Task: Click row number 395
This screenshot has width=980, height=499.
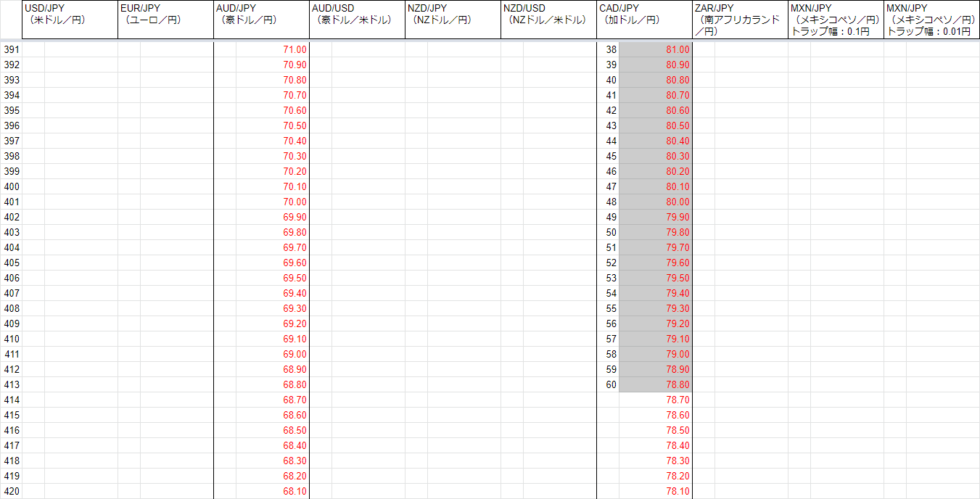Action: pyautogui.click(x=12, y=110)
